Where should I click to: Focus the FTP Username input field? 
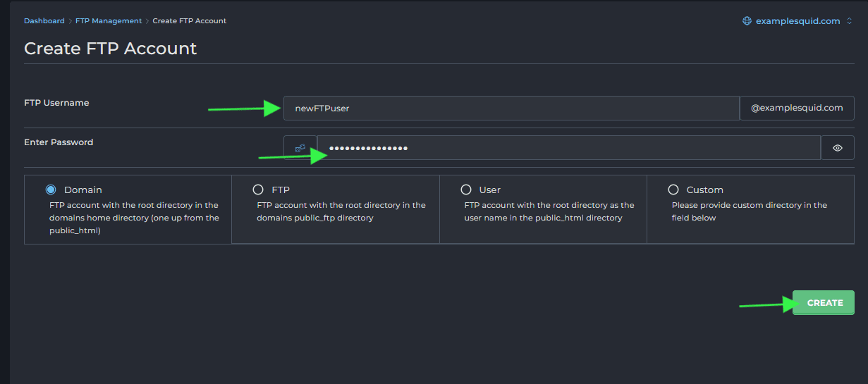[x=511, y=109]
